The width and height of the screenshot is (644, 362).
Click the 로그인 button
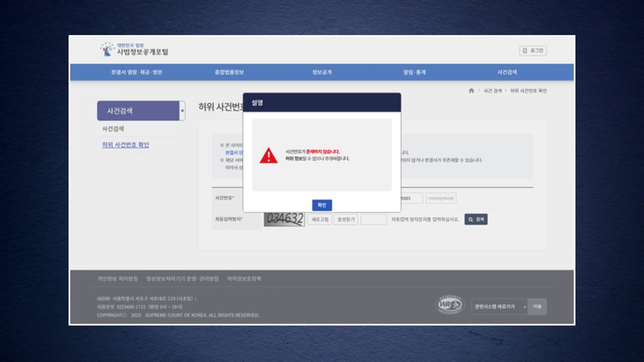click(533, 51)
